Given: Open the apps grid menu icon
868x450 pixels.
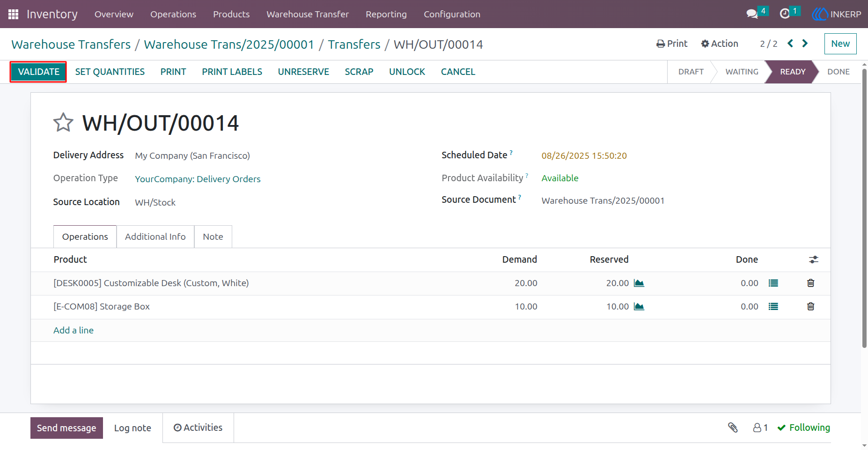Looking at the screenshot, I should click(x=13, y=14).
